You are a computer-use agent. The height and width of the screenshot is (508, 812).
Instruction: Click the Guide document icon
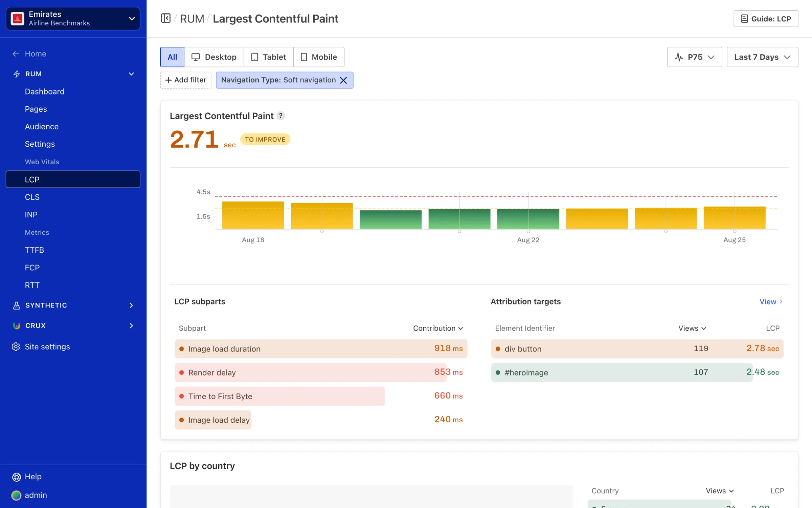tap(744, 19)
